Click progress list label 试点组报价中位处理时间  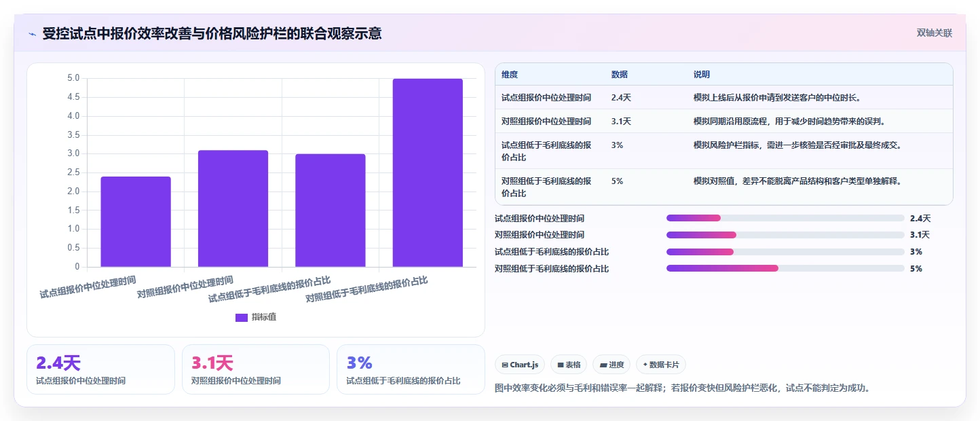pyautogui.click(x=540, y=219)
